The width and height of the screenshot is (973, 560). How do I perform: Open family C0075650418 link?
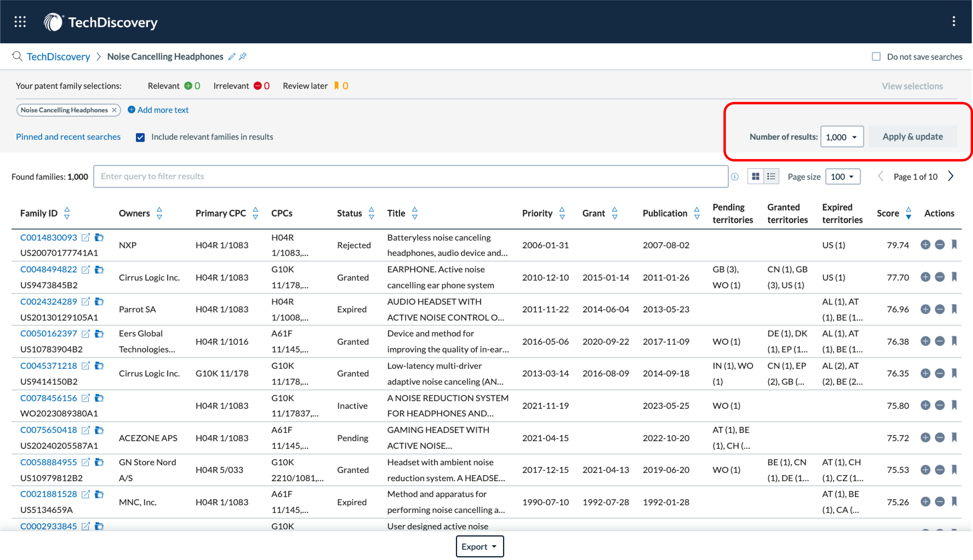coord(48,430)
